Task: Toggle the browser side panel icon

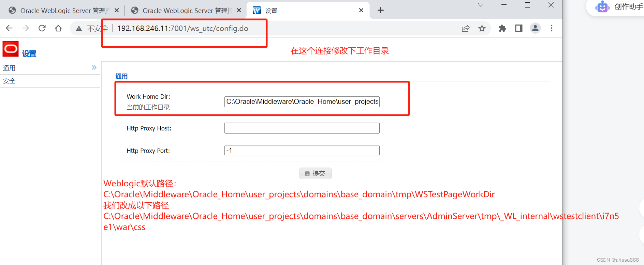Action: tap(519, 28)
